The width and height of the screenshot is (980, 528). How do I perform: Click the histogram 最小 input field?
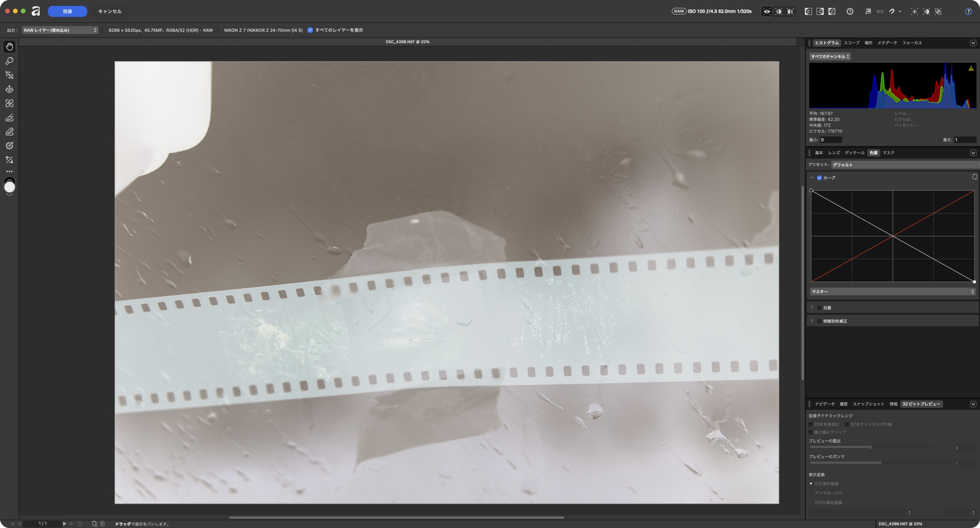coord(830,140)
